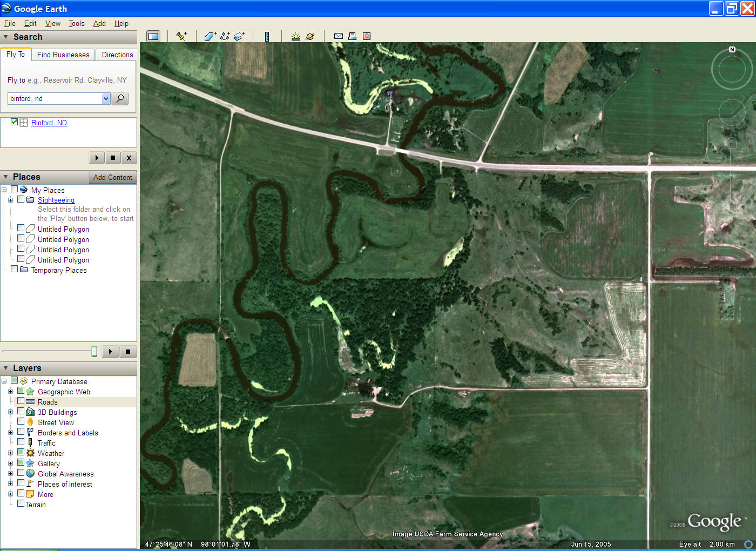This screenshot has width=756, height=551.
Task: Click the Global Awareness globe icon
Action: (x=30, y=473)
